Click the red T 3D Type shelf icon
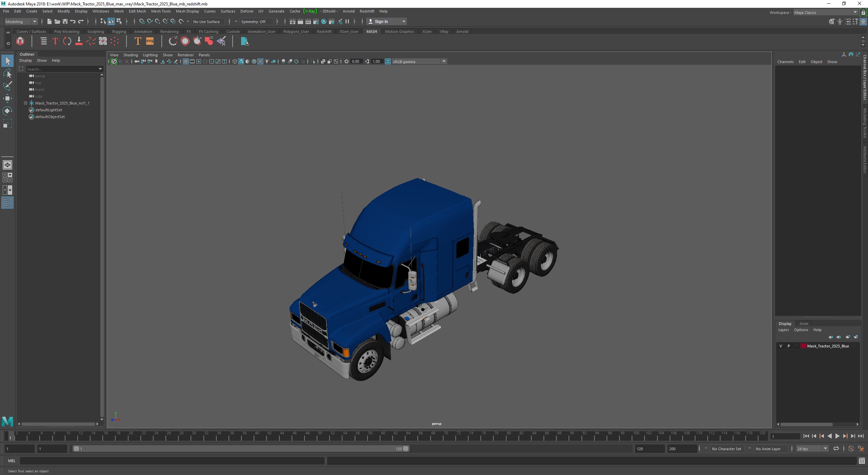The width and height of the screenshot is (868, 475). [x=55, y=41]
